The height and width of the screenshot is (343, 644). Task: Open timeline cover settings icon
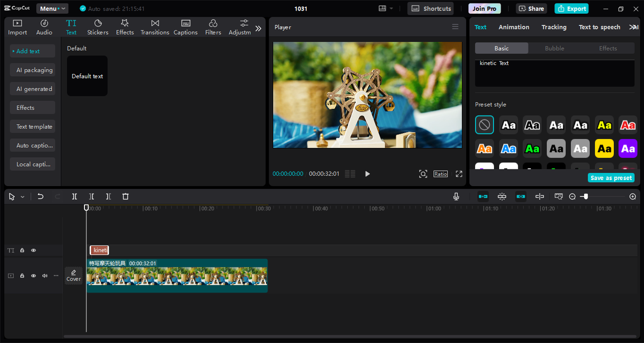point(558,197)
